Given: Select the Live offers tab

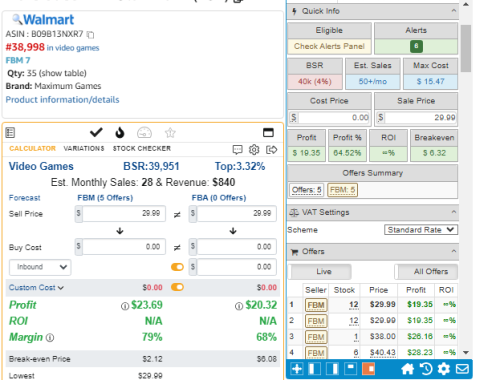Looking at the screenshot, I should pyautogui.click(x=321, y=272).
